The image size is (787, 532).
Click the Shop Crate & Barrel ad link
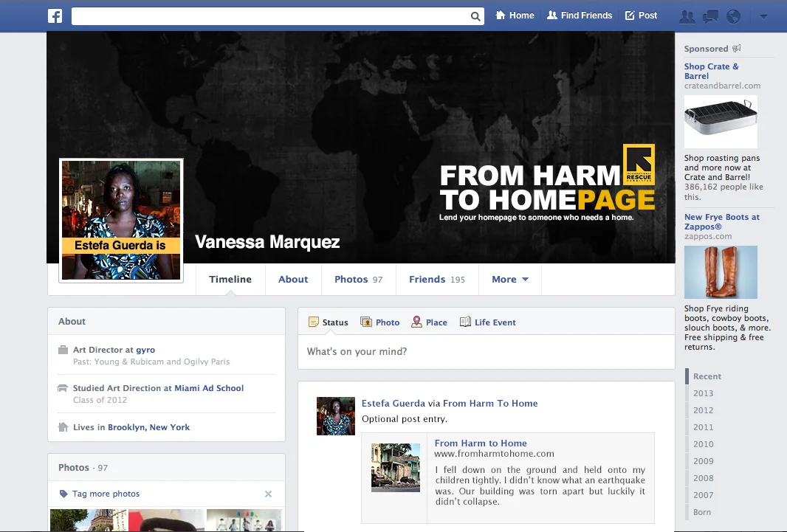pos(711,71)
